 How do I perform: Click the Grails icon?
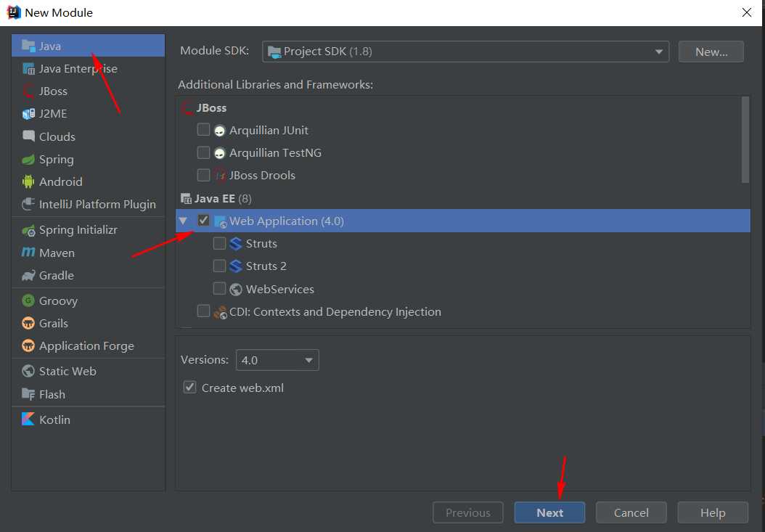(28, 323)
